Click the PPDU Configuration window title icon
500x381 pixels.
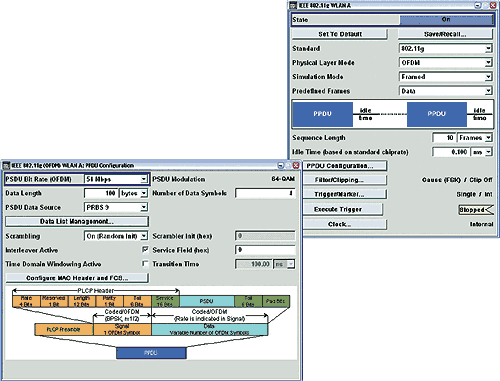(6, 165)
